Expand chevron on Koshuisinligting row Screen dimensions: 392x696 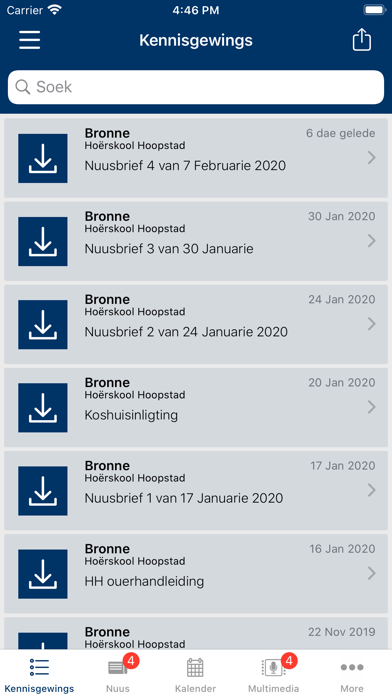pyautogui.click(x=372, y=407)
